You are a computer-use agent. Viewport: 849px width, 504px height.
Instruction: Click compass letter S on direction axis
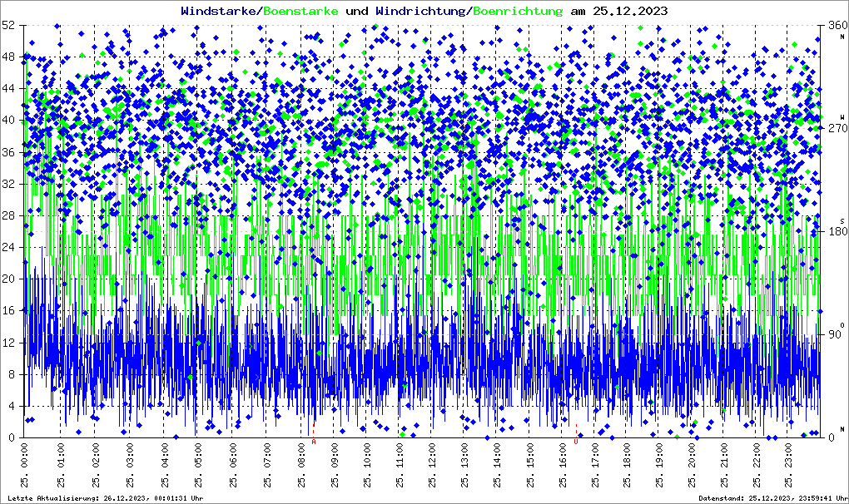pos(842,221)
